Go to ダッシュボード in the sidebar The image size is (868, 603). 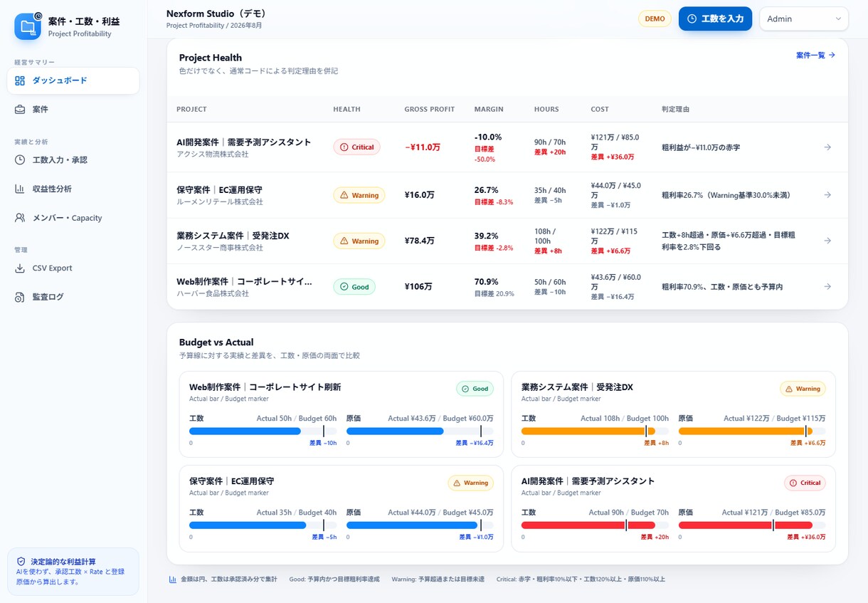tap(73, 80)
